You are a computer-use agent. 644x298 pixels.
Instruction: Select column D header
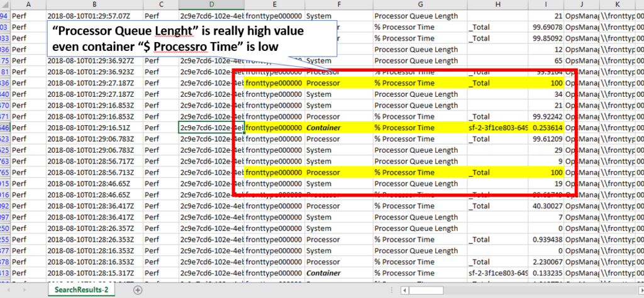(x=211, y=4)
